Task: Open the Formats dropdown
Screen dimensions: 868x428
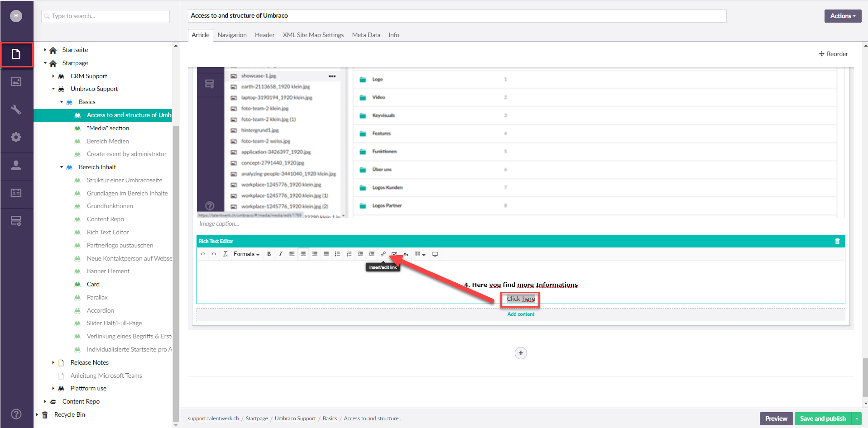Action: pos(246,254)
